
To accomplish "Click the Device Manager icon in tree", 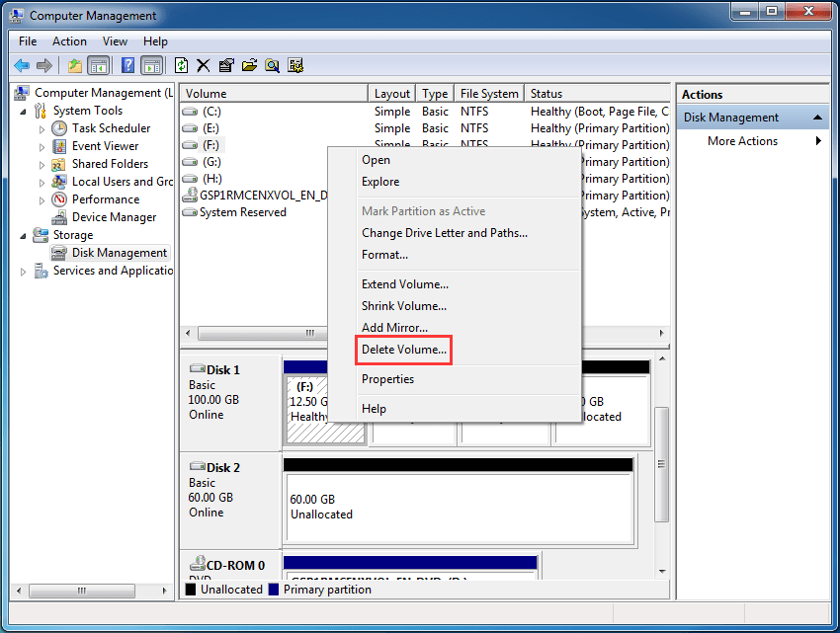I will 59,217.
